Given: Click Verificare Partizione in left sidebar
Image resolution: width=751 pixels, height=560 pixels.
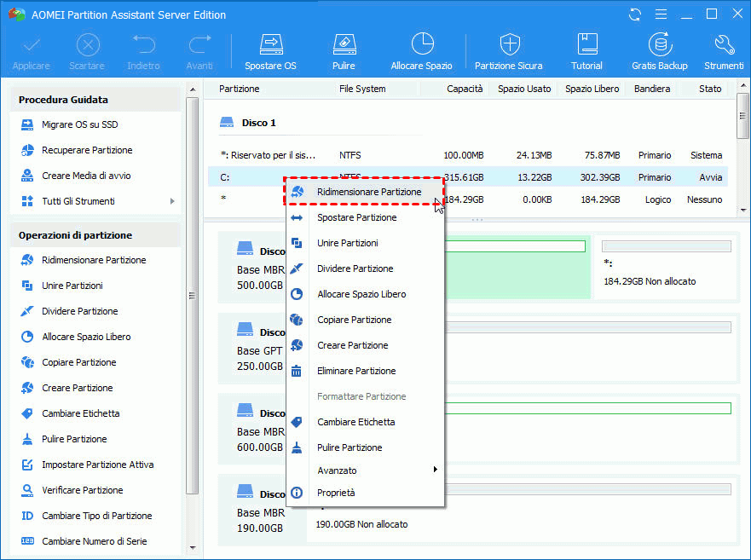Looking at the screenshot, I should 82,490.
